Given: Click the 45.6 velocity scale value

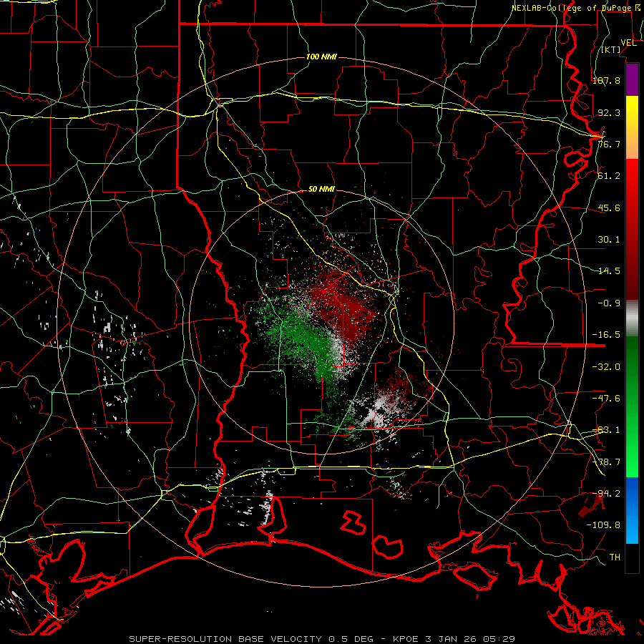Looking at the screenshot, I should 609,208.
